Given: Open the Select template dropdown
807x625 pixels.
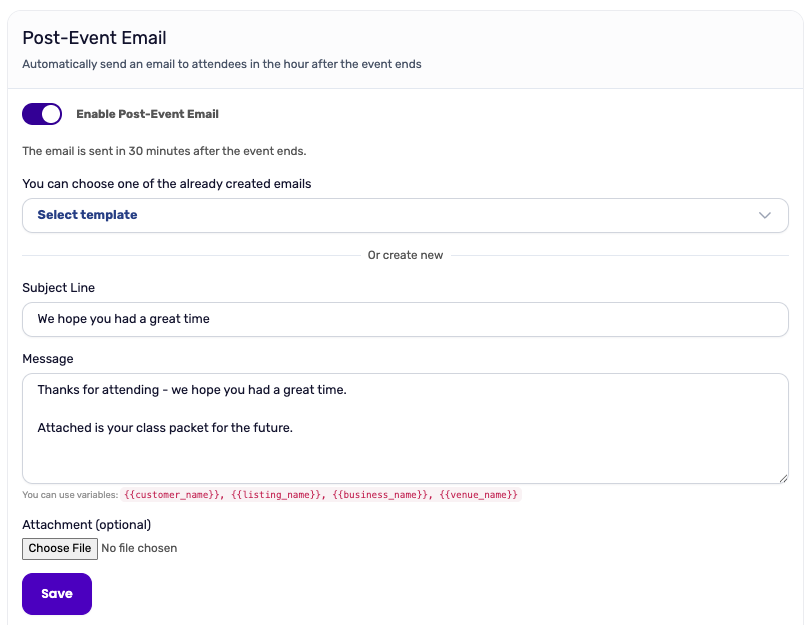Looking at the screenshot, I should [405, 215].
